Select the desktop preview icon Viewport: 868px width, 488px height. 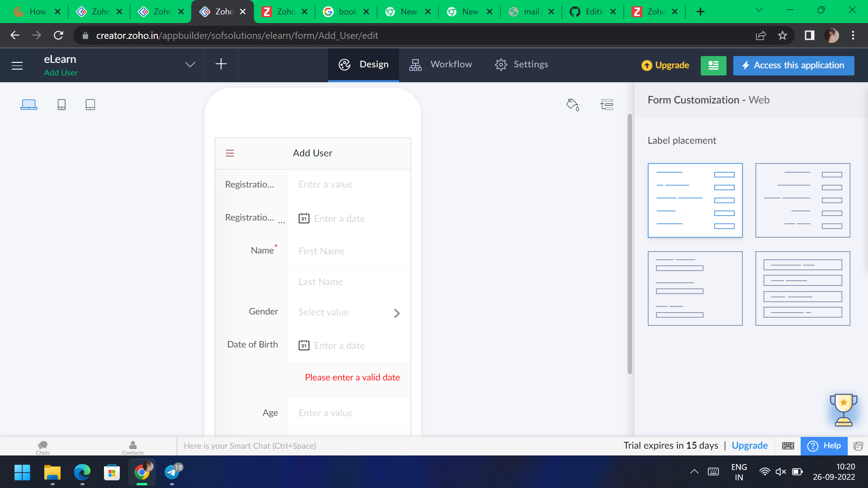tap(28, 103)
